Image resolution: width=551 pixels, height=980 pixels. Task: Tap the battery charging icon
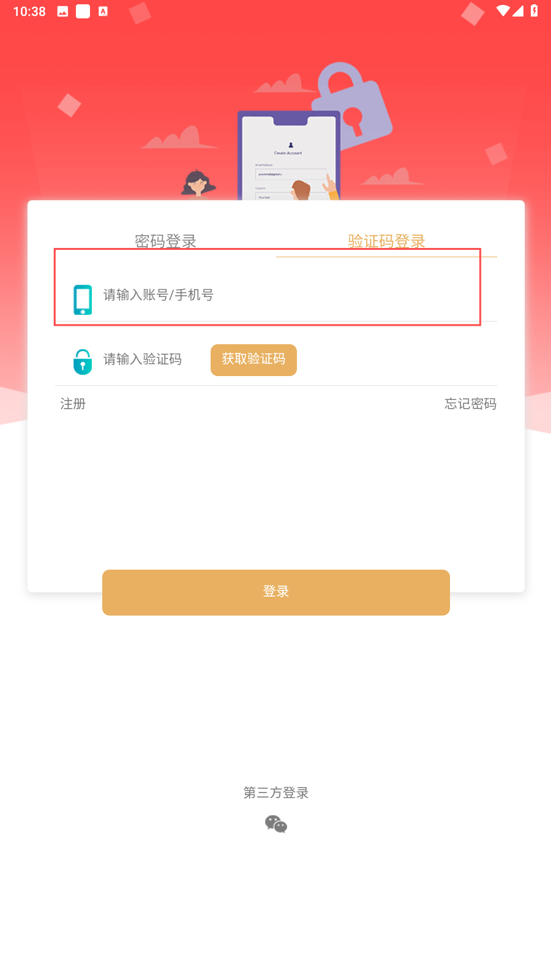[534, 11]
